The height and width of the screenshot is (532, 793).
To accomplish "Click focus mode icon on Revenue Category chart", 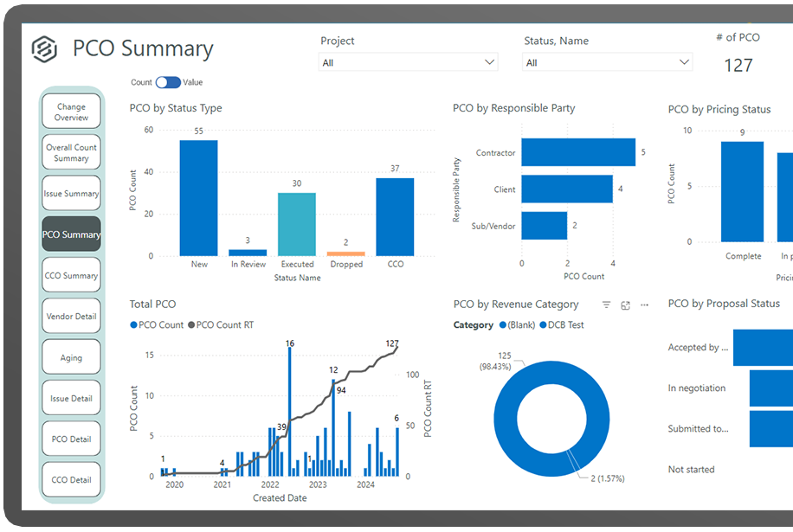I will coord(625,304).
